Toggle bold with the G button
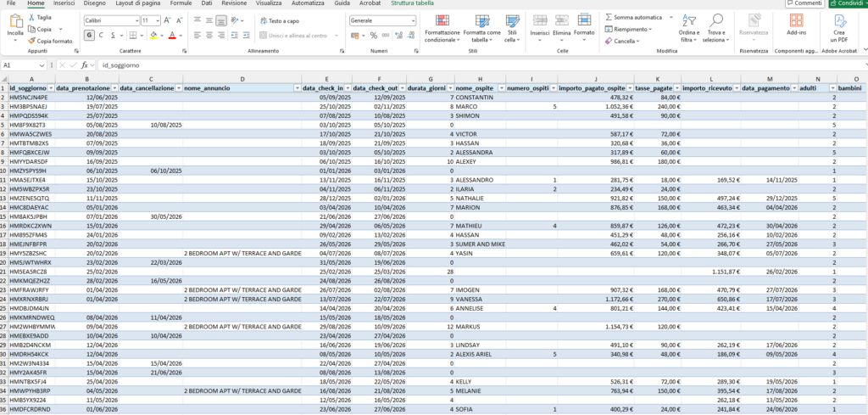 [x=89, y=36]
